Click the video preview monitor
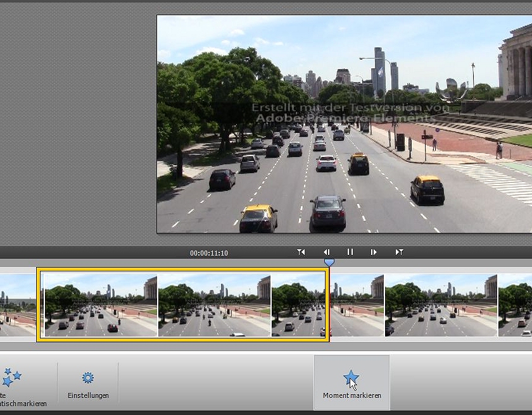The height and width of the screenshot is (415, 532). pos(344,124)
